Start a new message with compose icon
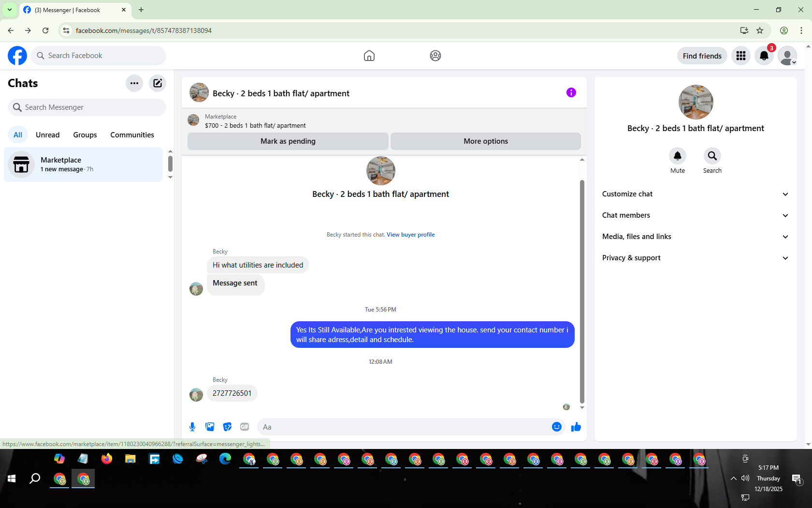The image size is (812, 508). point(158,83)
